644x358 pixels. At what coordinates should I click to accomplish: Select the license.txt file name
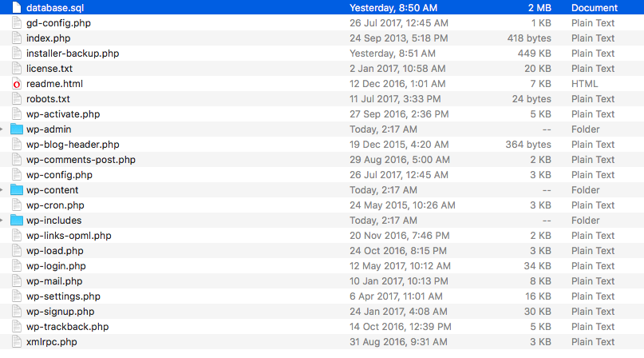click(49, 68)
